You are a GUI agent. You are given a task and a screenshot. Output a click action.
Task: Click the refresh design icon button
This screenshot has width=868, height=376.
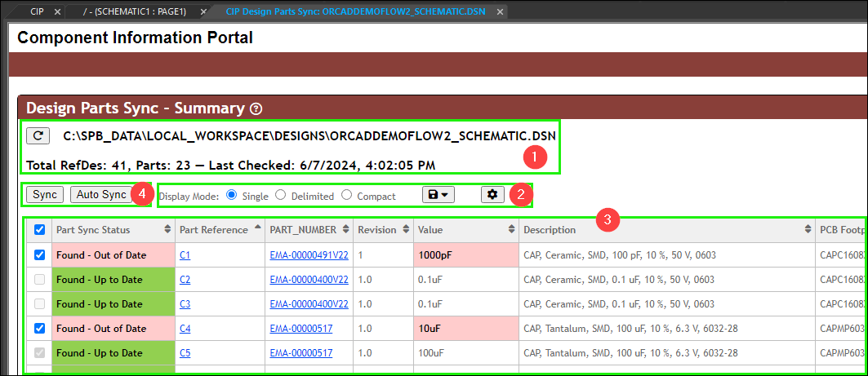point(38,136)
